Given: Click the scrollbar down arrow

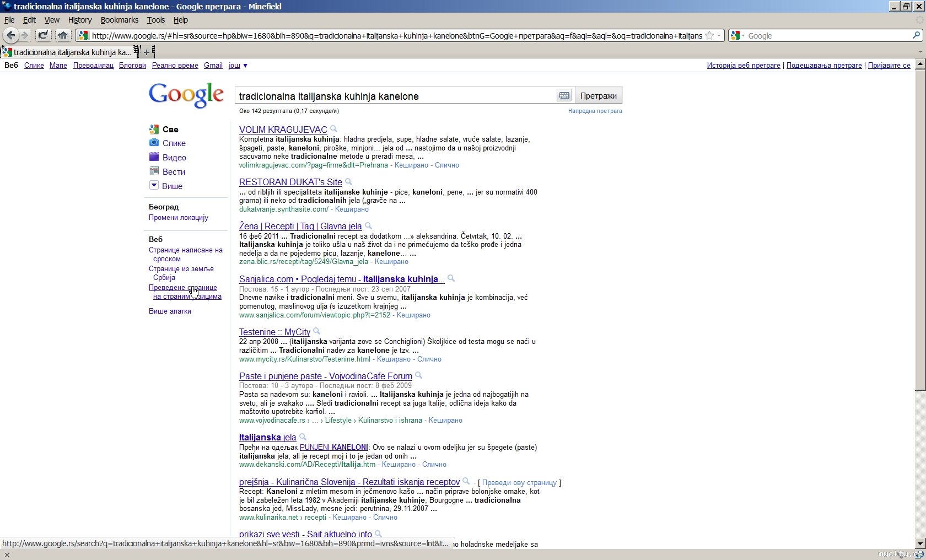Looking at the screenshot, I should 920,543.
